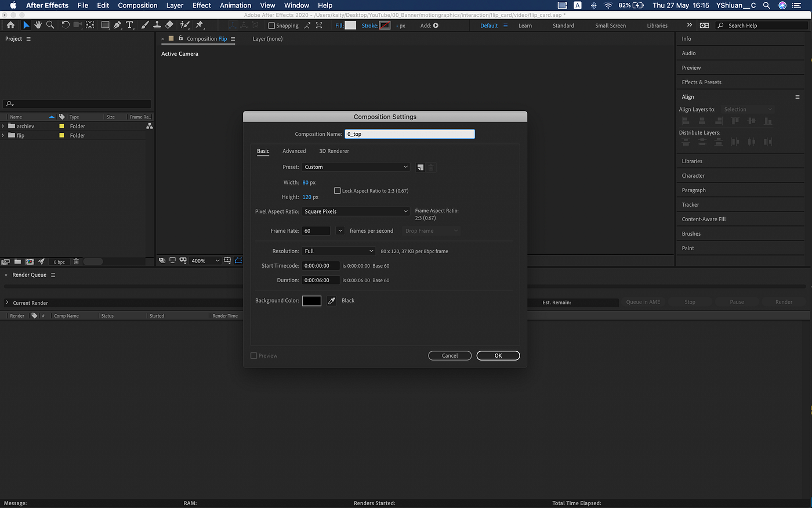Image resolution: width=812 pixels, height=508 pixels.
Task: Click the project flowchart icon
Action: coord(150,126)
